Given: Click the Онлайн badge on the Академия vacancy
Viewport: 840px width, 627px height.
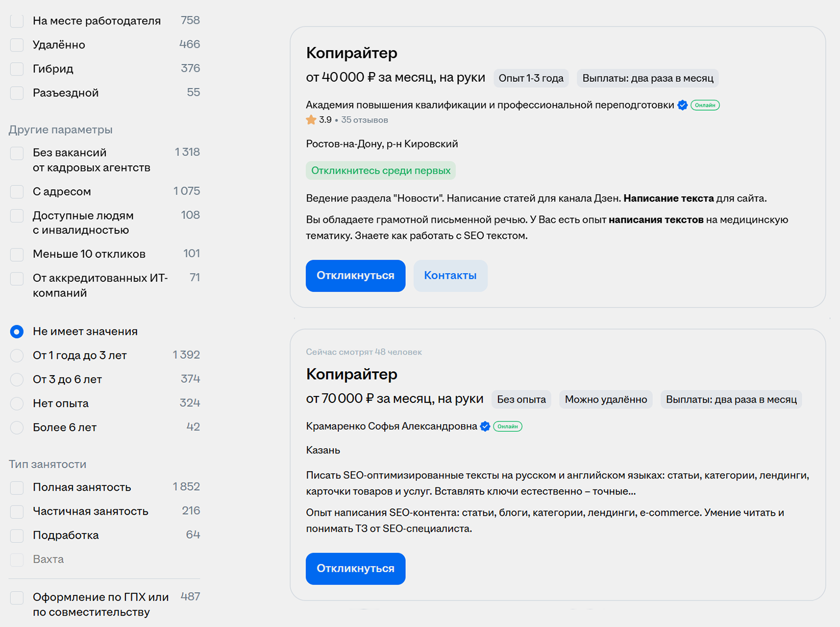Looking at the screenshot, I should point(705,105).
